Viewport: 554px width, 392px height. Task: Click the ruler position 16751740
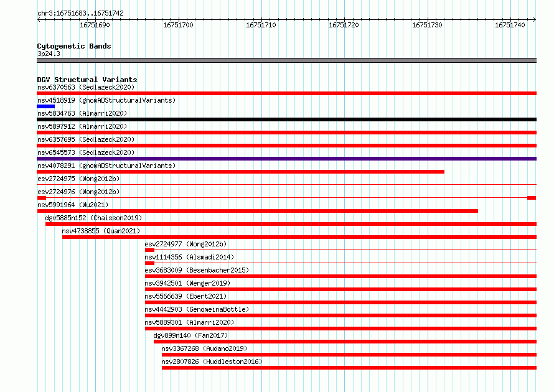click(x=510, y=25)
